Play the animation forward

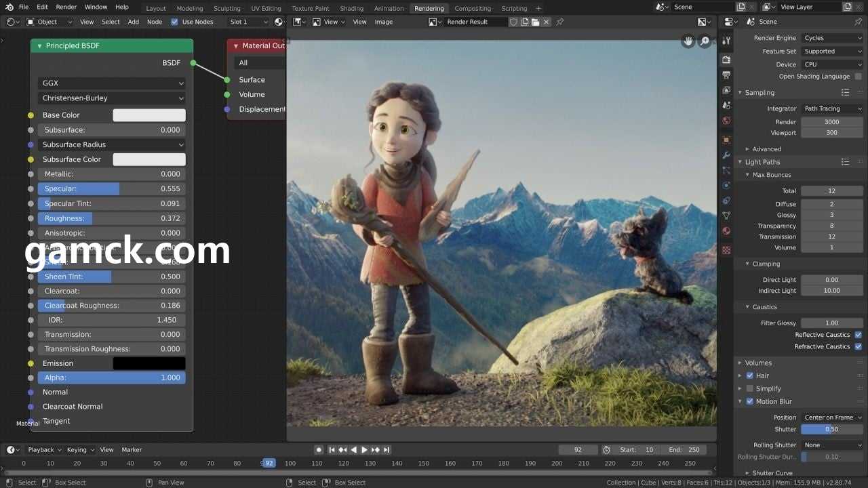(x=364, y=449)
